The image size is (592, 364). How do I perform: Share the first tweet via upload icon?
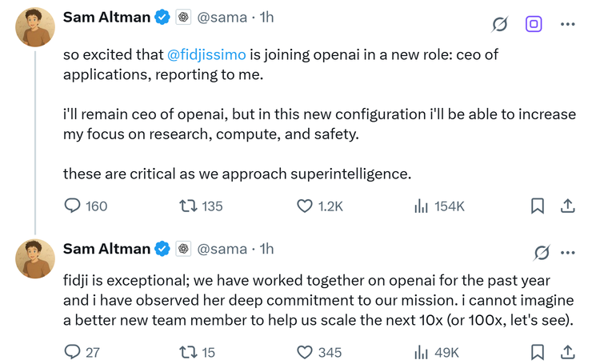[567, 206]
